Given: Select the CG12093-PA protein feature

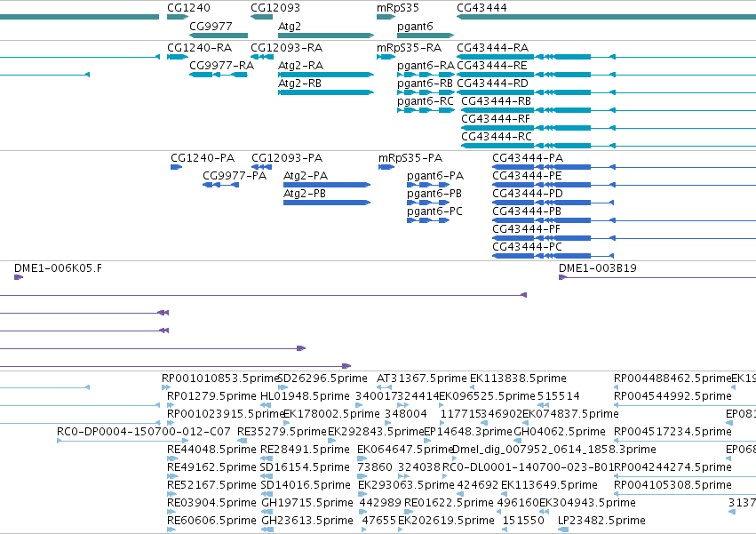Looking at the screenshot, I should point(262,167).
